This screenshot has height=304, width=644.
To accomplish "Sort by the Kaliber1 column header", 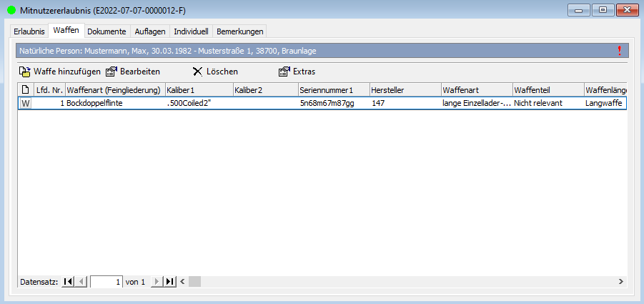I will tap(198, 89).
